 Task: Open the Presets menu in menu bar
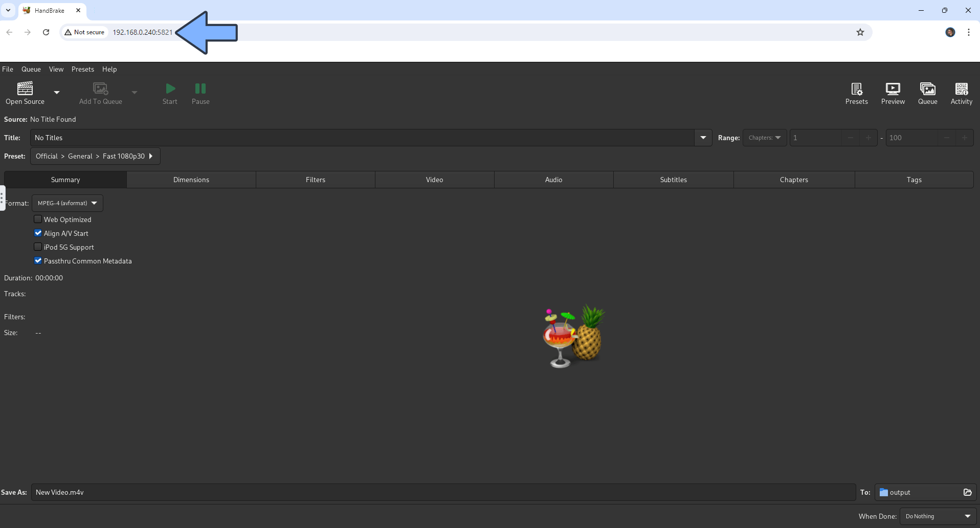[83, 69]
